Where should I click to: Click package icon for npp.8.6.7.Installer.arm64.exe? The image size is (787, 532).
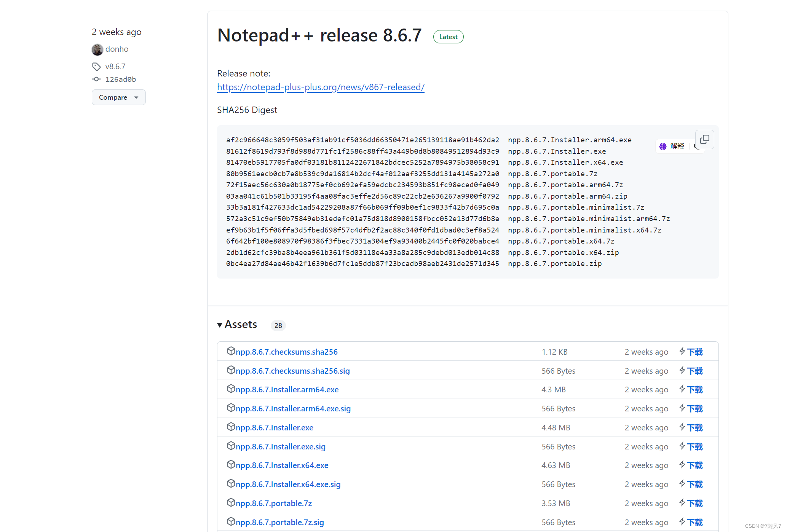(231, 389)
